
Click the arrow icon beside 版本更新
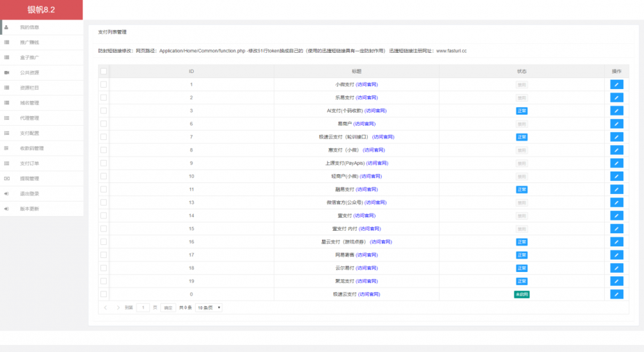pos(6,209)
